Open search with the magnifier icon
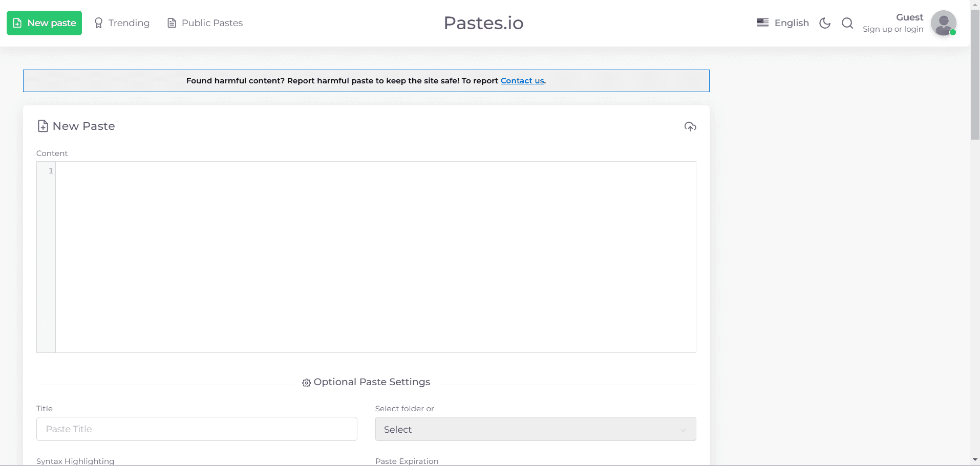Viewport: 980px width, 466px height. tap(847, 23)
